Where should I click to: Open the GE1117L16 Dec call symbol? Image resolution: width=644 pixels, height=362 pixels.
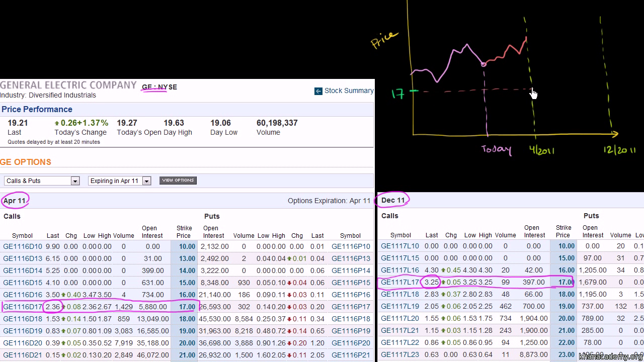(x=400, y=270)
